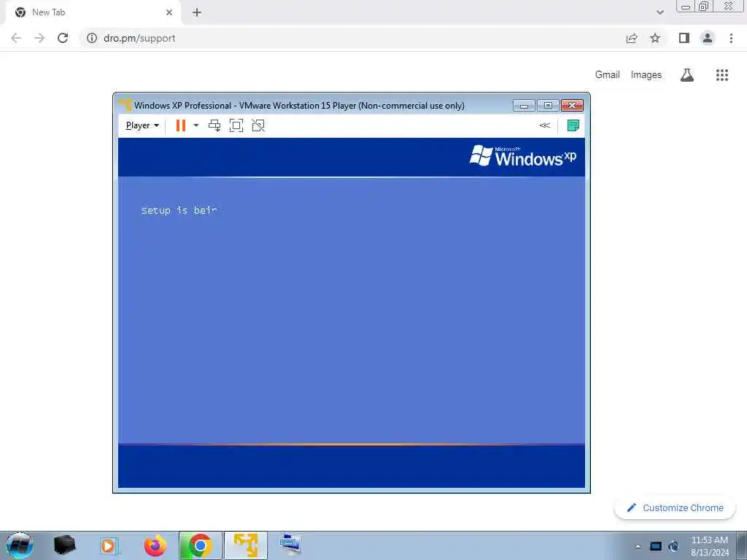Close the VMware Player window
Screen dimensions: 747x560
click(x=573, y=105)
